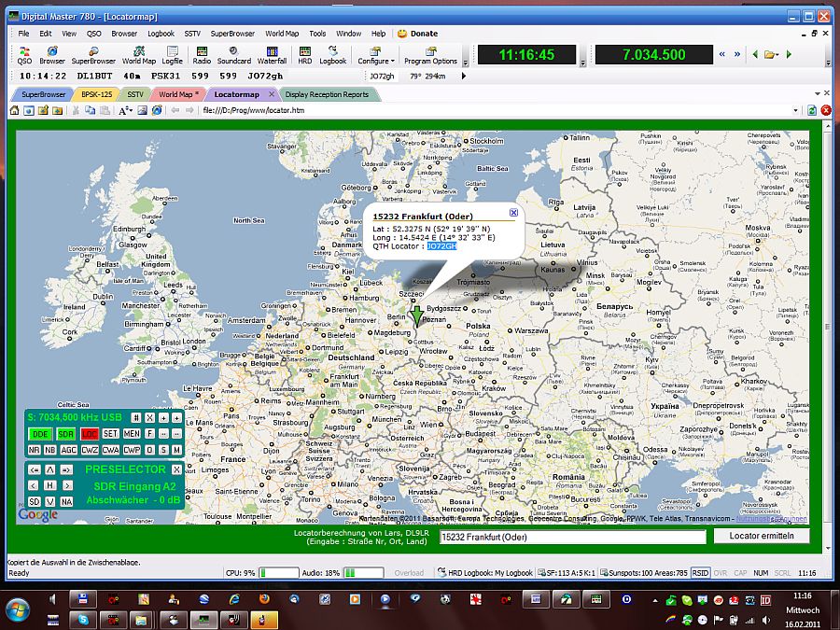Toggle RSID in the status bar
This screenshot has width=840, height=630.
[699, 573]
